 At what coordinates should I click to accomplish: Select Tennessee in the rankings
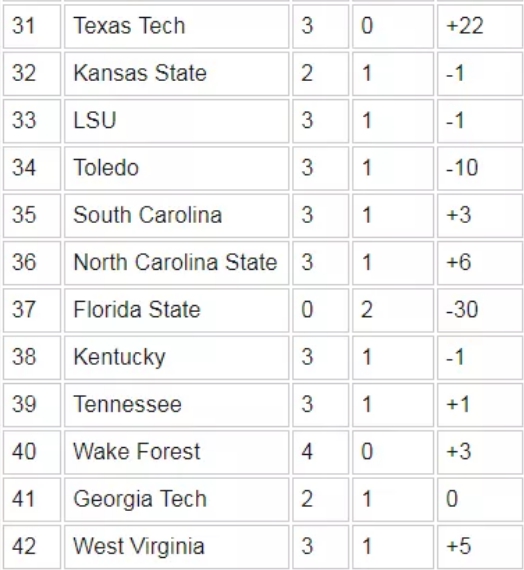[127, 404]
